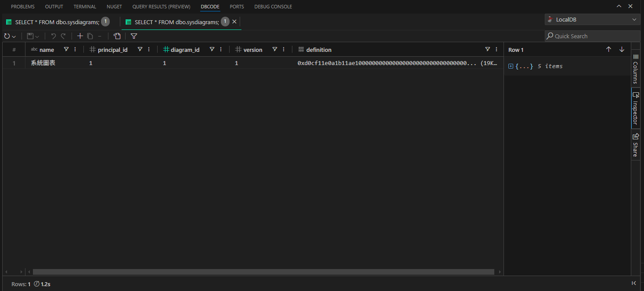
Task: Open the filter for the definition column
Action: [x=488, y=49]
